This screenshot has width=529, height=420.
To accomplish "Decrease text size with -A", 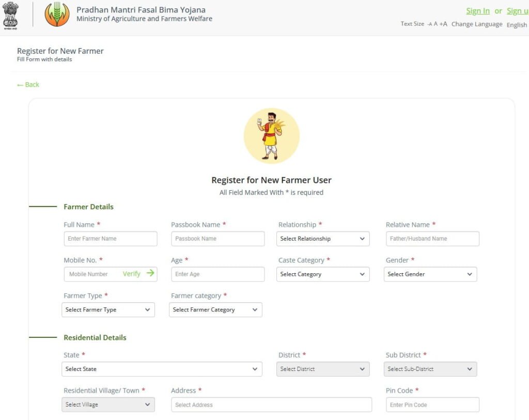I will 429,24.
